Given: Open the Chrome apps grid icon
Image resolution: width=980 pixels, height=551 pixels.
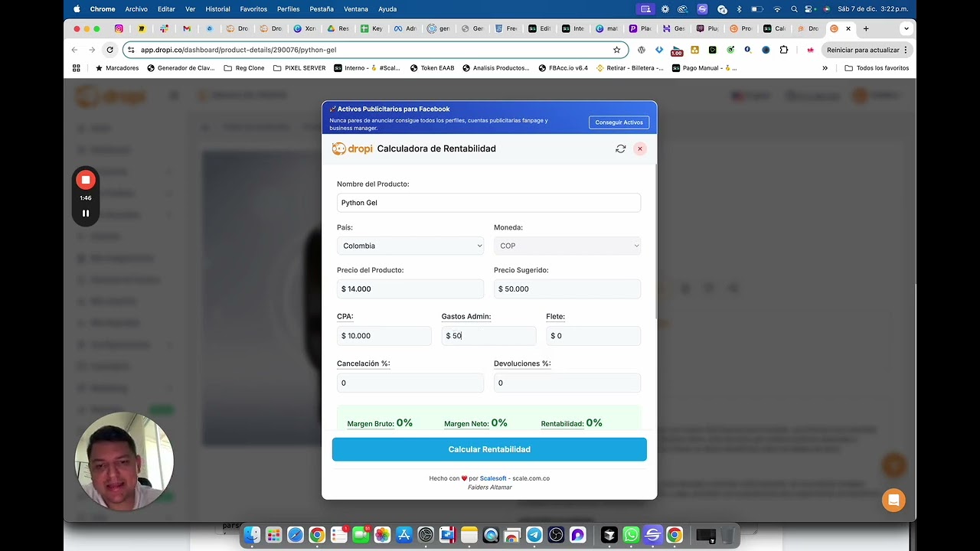Looking at the screenshot, I should point(76,68).
